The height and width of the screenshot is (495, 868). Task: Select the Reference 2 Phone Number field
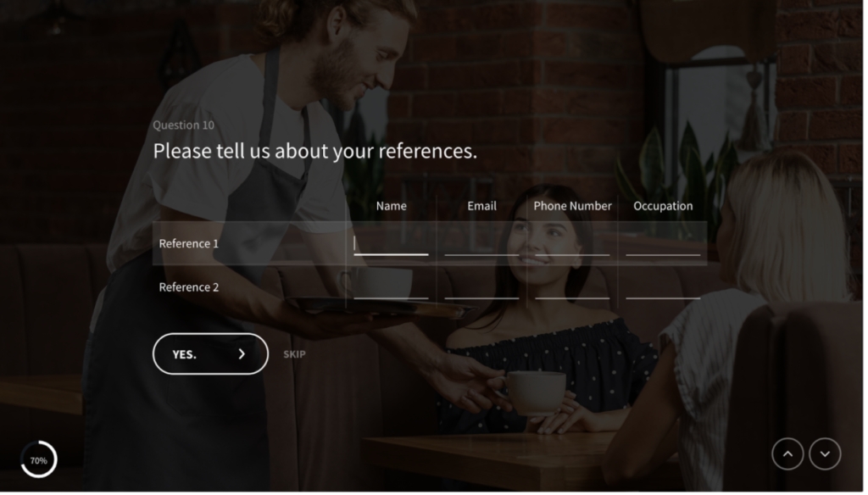coord(576,290)
